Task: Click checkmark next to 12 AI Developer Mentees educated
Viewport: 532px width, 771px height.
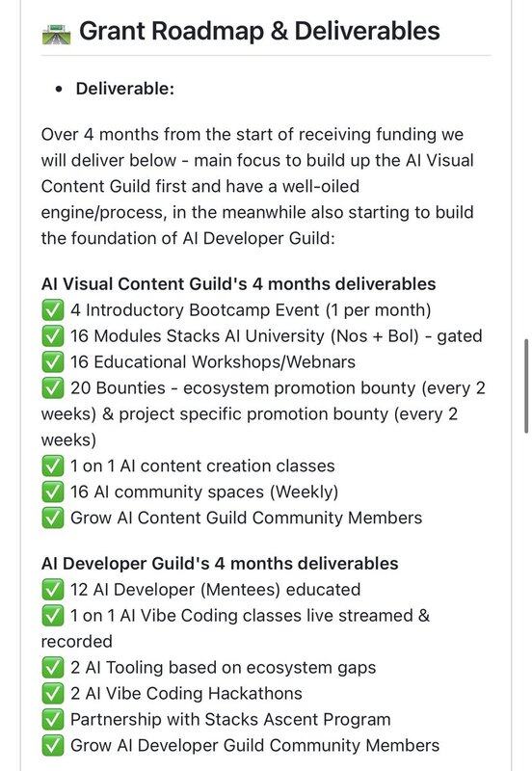Action: coord(53,590)
